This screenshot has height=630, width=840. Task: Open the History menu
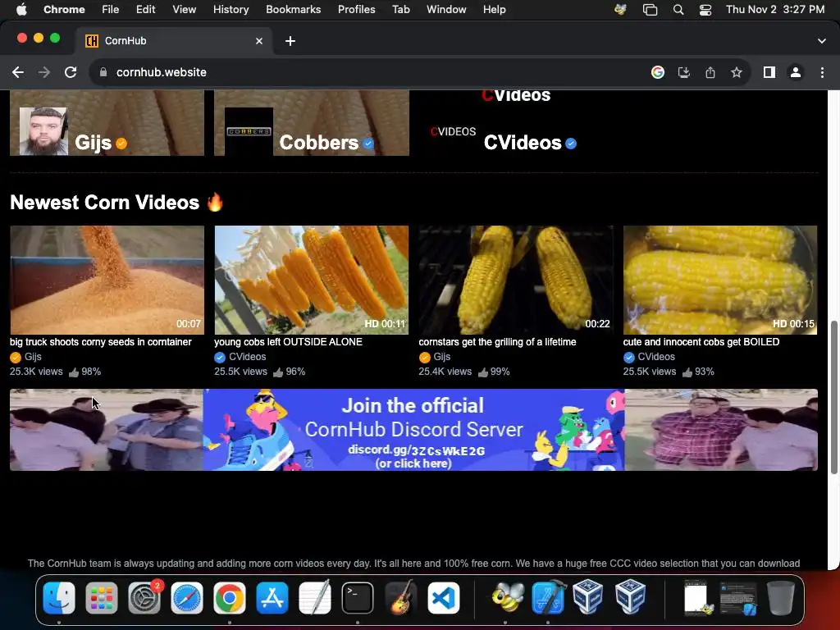point(231,10)
